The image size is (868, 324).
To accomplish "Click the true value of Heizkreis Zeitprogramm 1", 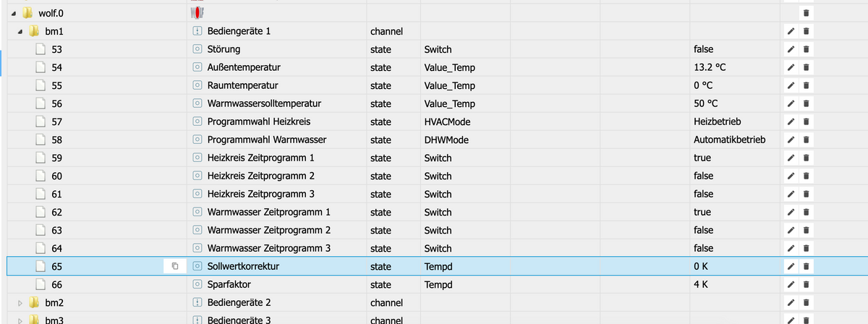I will coord(702,158).
